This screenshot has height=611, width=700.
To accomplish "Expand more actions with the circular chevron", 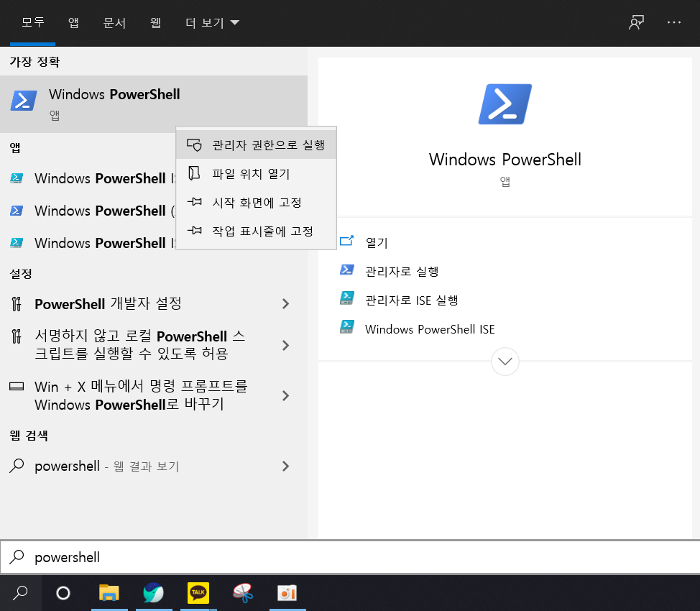I will pyautogui.click(x=505, y=362).
